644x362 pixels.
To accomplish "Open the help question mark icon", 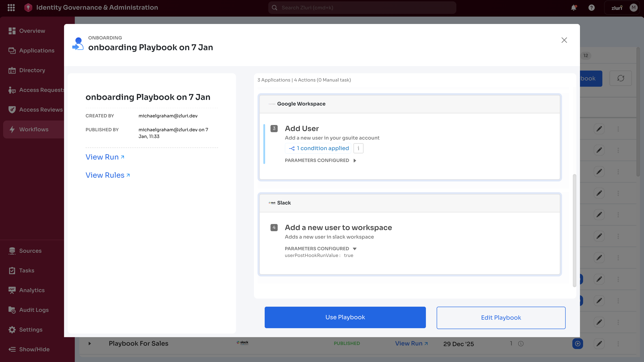I will point(591,8).
